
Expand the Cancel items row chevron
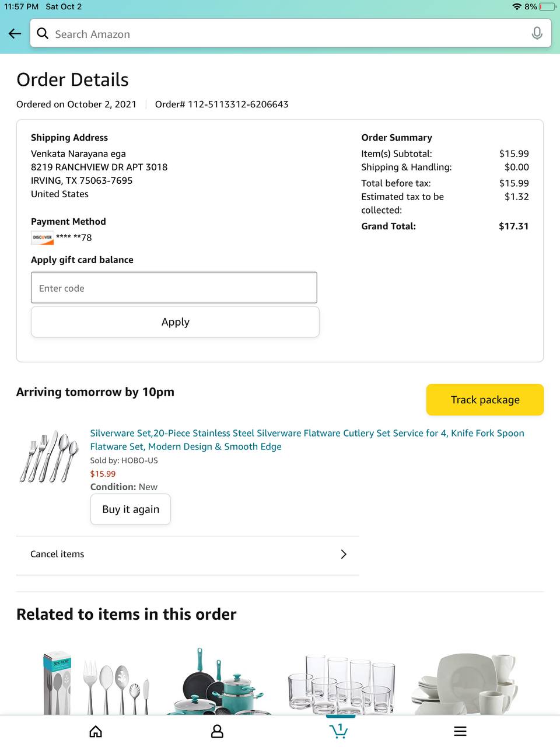[x=343, y=554]
